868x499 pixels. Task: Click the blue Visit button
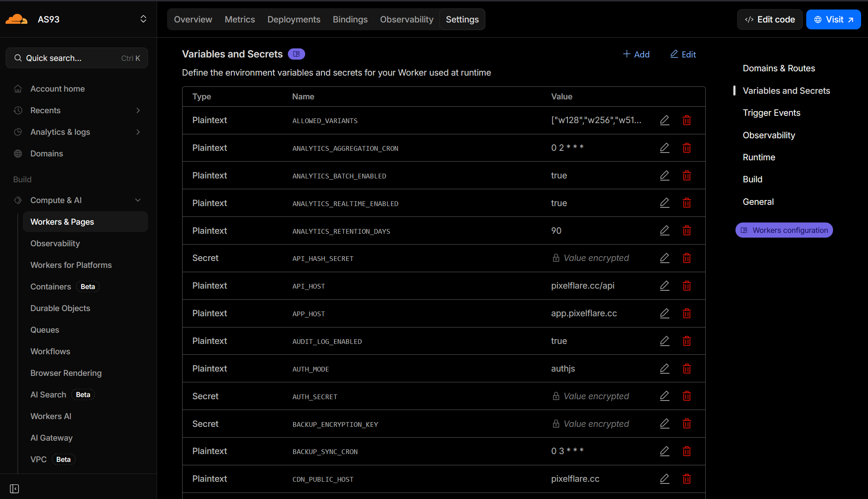pos(833,19)
